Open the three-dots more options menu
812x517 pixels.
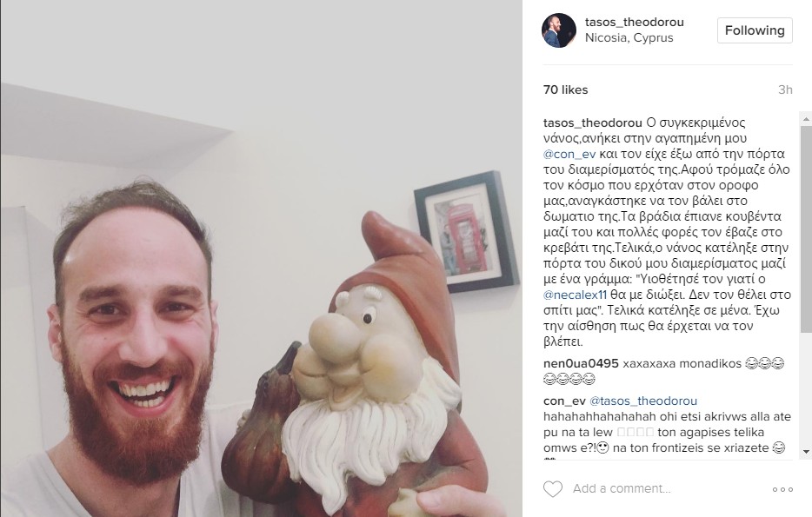point(782,489)
